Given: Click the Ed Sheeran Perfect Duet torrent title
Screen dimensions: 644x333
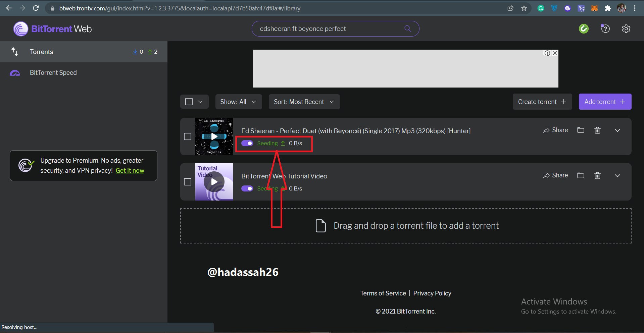Looking at the screenshot, I should [356, 131].
